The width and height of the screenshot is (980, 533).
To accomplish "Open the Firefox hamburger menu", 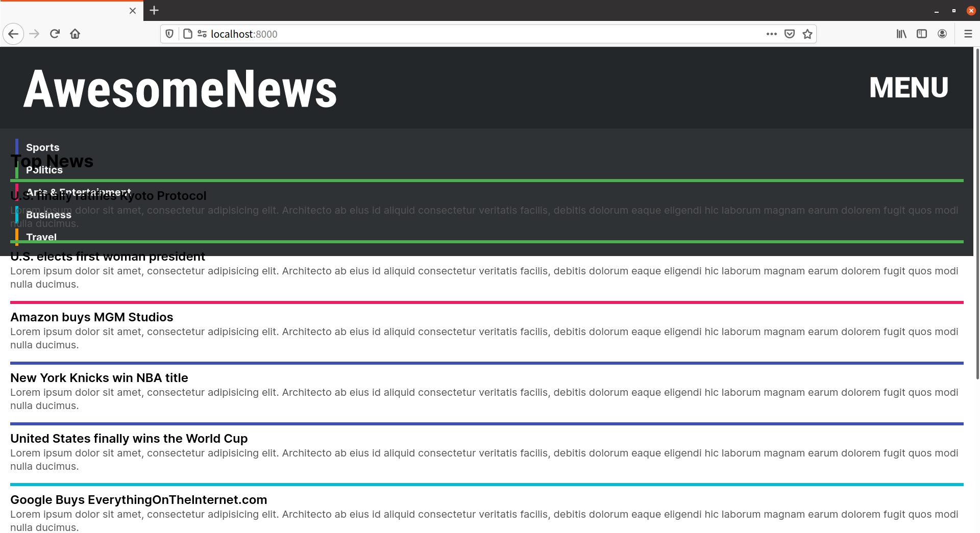I will coord(969,34).
